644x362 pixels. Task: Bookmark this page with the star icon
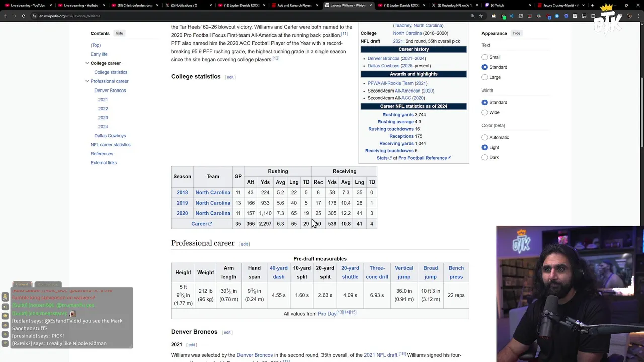(481, 16)
